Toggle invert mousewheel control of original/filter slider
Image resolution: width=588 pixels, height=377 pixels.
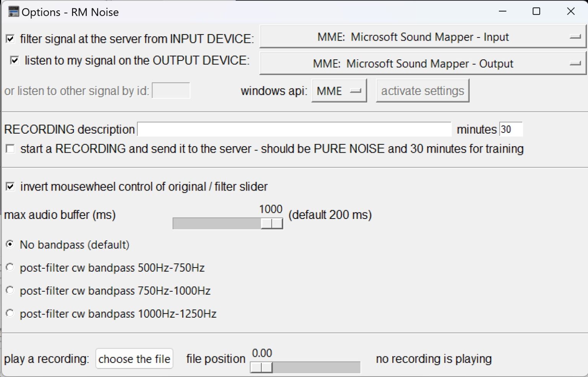point(10,186)
